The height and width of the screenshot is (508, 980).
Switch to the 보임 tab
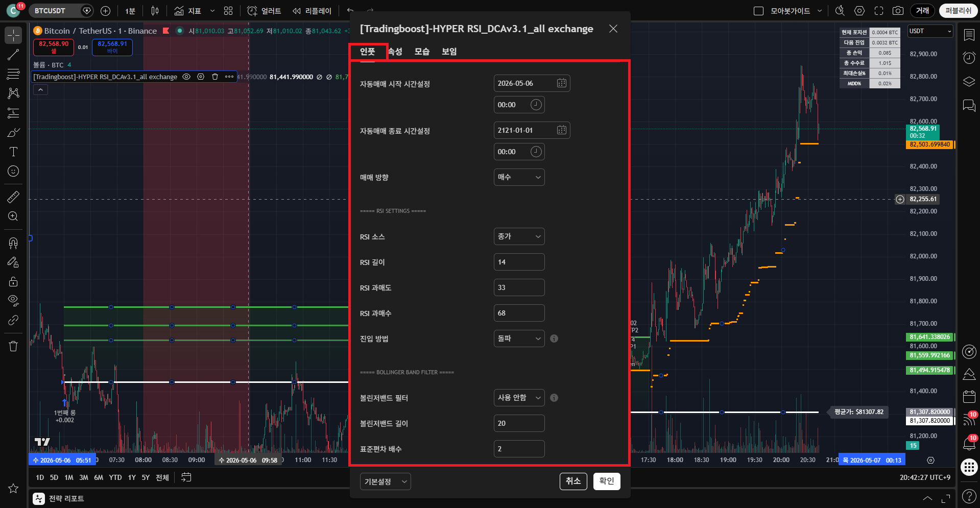[449, 52]
